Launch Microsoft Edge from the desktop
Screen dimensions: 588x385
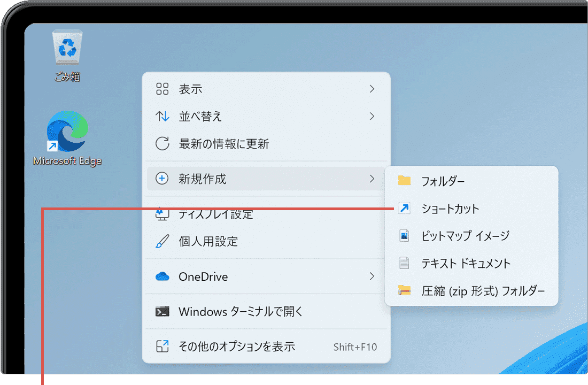tap(66, 131)
